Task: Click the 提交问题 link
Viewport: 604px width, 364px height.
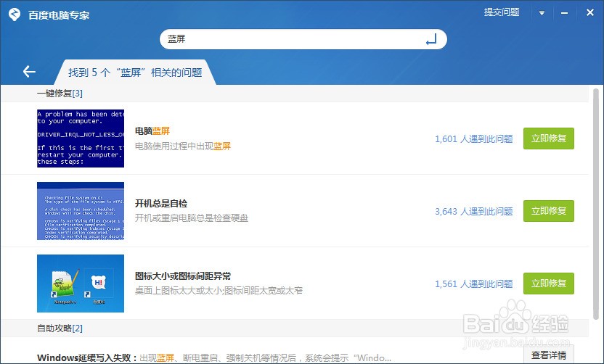Action: point(502,12)
